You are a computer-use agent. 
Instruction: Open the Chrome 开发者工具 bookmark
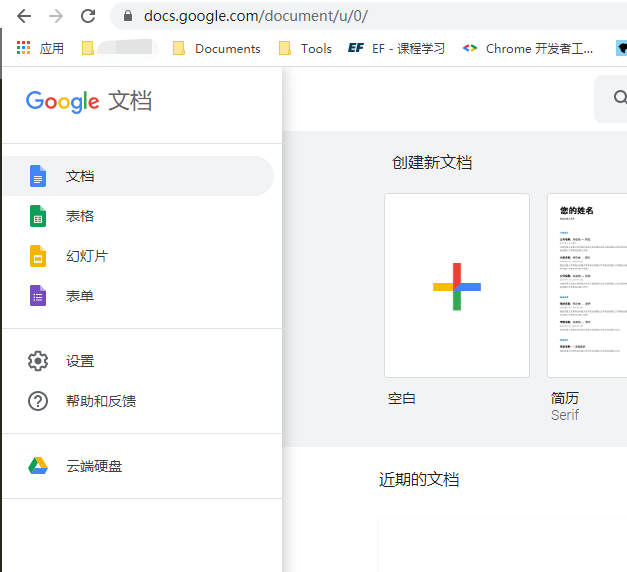[x=528, y=48]
